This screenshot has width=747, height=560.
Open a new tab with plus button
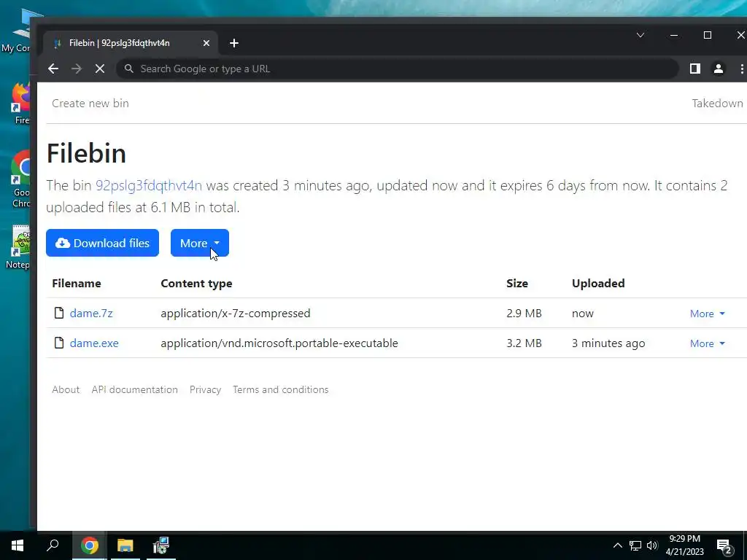click(234, 43)
